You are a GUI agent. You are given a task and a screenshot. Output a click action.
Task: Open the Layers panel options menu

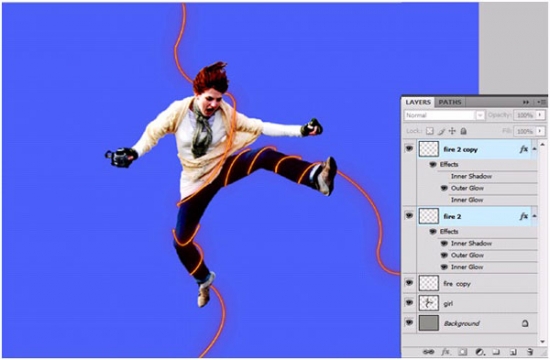point(542,102)
